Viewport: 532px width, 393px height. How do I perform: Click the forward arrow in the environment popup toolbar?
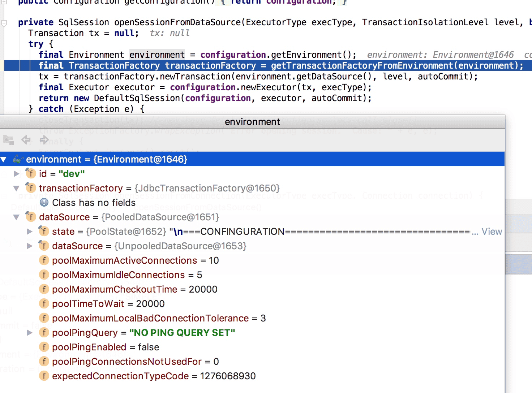44,140
